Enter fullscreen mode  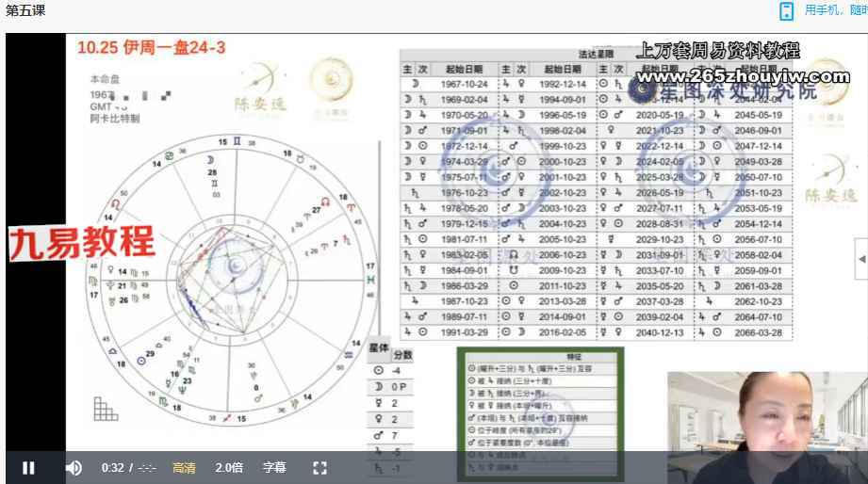319,467
